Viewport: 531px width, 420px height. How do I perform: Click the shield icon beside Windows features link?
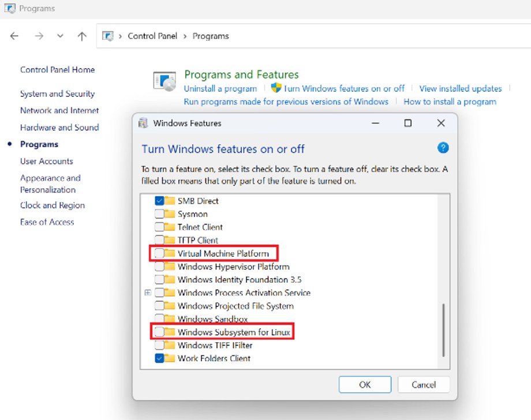[276, 88]
